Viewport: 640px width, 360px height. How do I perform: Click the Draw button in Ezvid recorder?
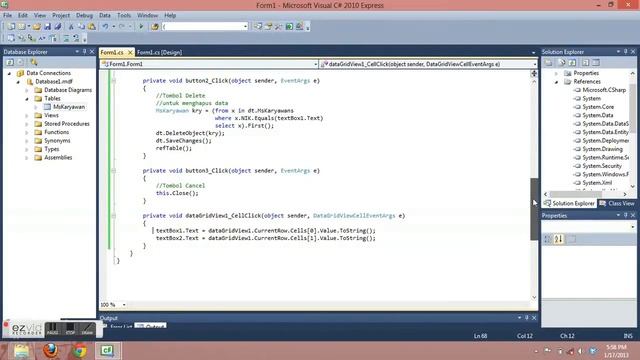click(x=87, y=329)
